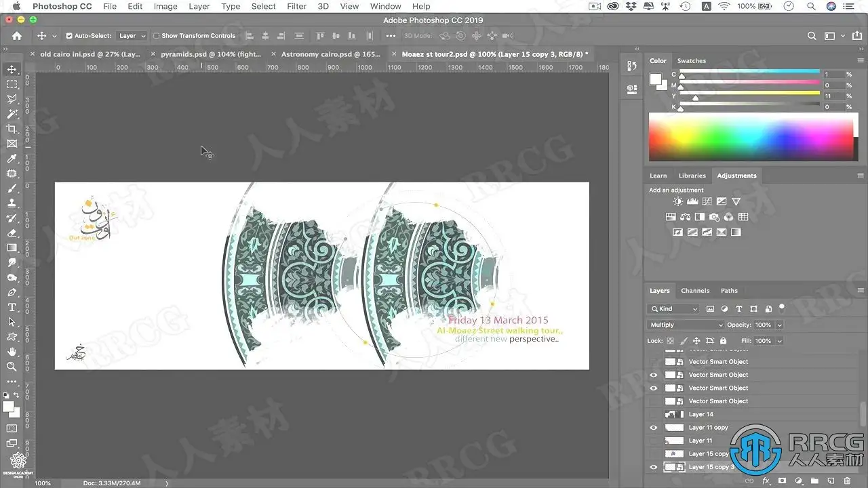Click the Home icon in options bar
Image resolution: width=868 pixels, height=488 pixels.
pos(17,36)
